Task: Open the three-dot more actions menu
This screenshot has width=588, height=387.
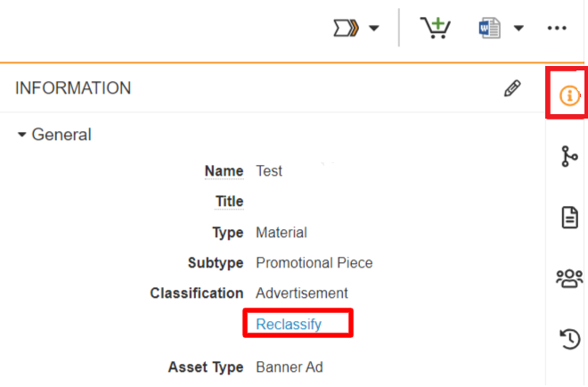Action: [558, 29]
